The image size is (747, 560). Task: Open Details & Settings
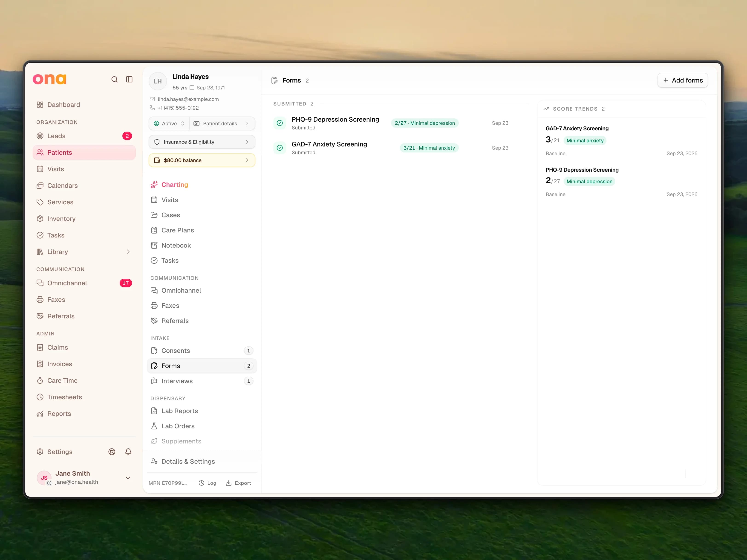(x=202, y=461)
